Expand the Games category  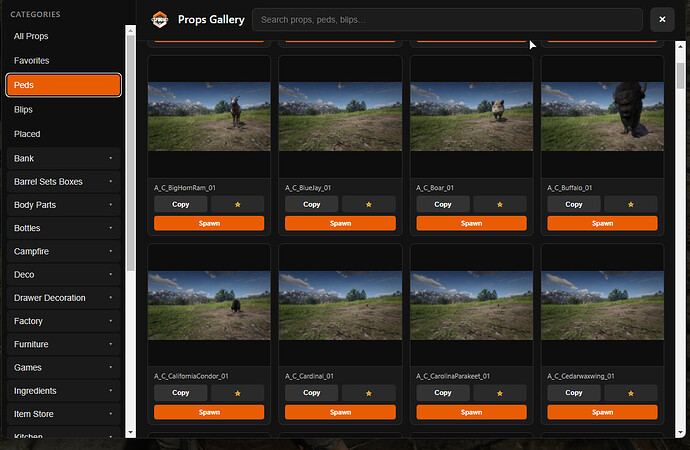pyautogui.click(x=63, y=368)
